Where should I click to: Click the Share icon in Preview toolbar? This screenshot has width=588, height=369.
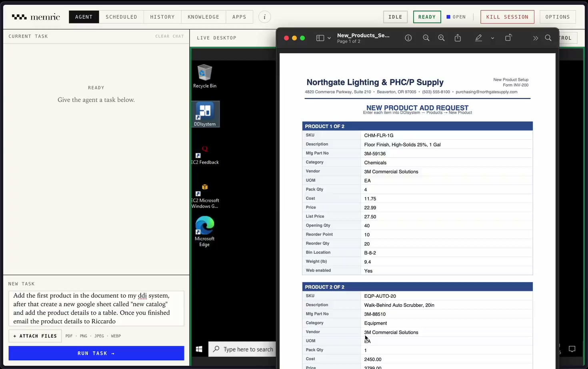point(458,38)
